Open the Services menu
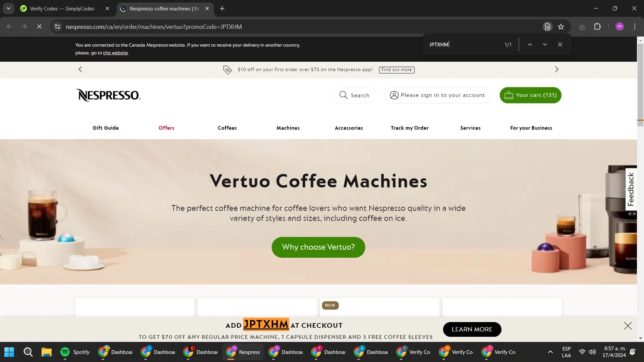The height and width of the screenshot is (362, 644). pyautogui.click(x=470, y=128)
